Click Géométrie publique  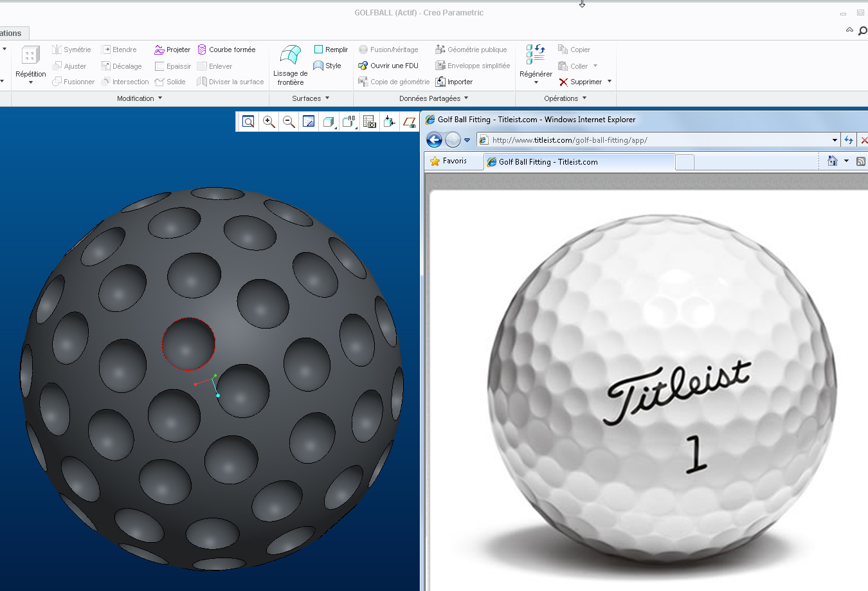click(x=471, y=50)
